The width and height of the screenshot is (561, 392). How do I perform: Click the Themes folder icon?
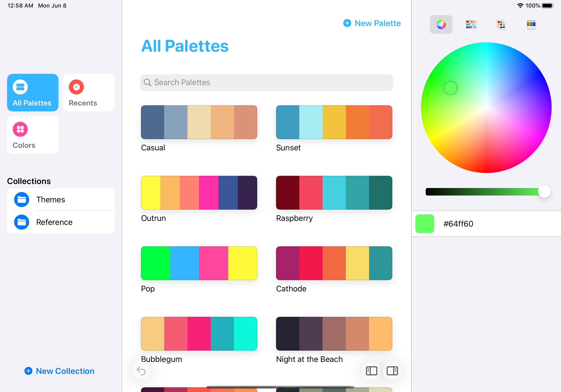[22, 200]
